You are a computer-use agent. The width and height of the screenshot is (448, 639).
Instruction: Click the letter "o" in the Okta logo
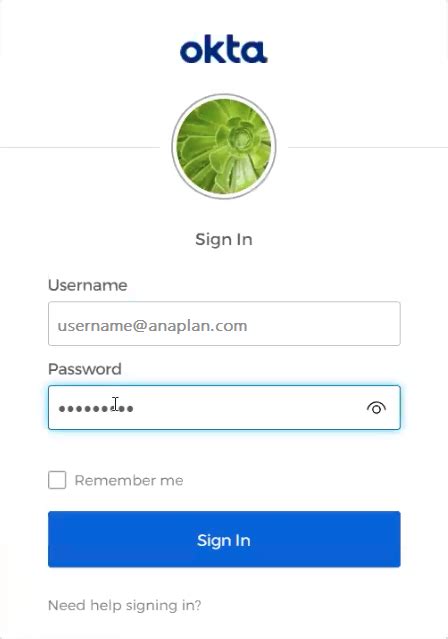click(191, 52)
